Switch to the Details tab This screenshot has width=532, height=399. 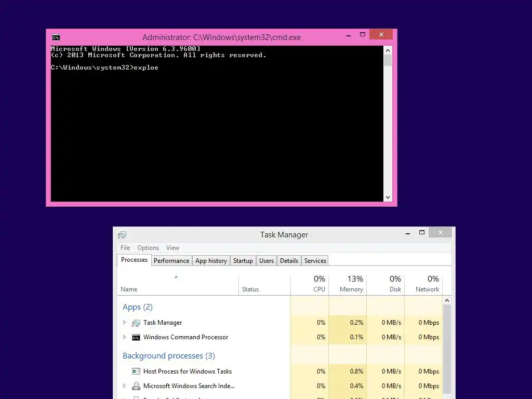click(x=289, y=261)
